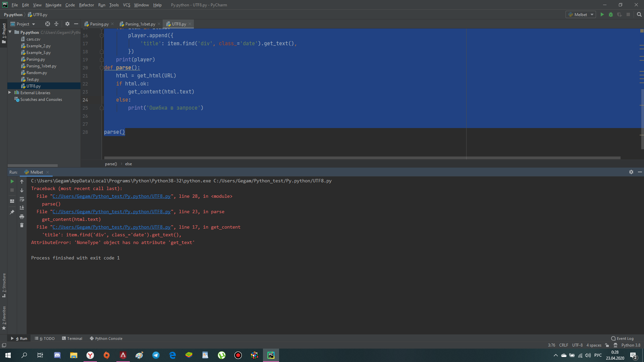Expand External Libraries node

[x=10, y=93]
